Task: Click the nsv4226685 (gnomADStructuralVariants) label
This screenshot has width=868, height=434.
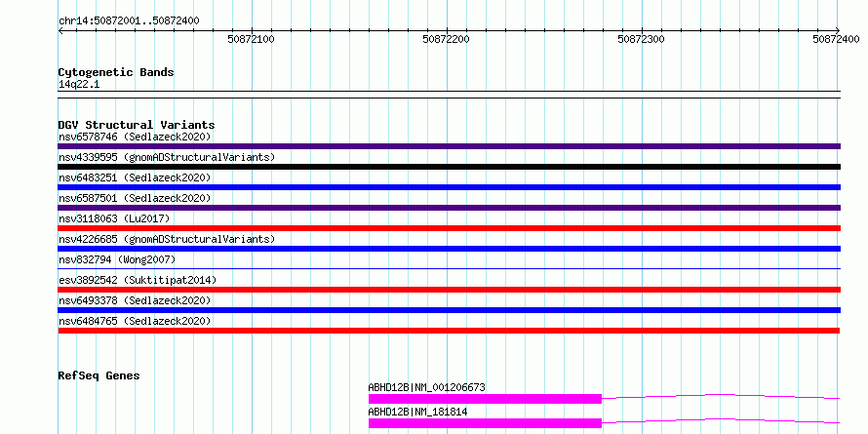Action: click(167, 239)
